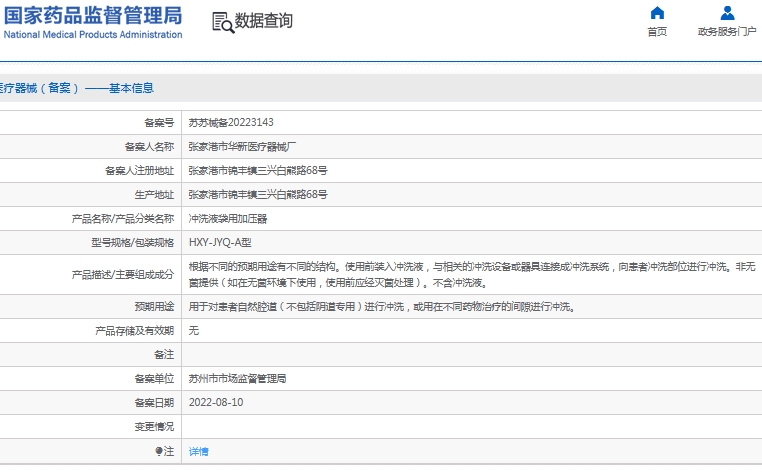
Task: Click the 产品描述 paragraph text
Action: [x=472, y=275]
